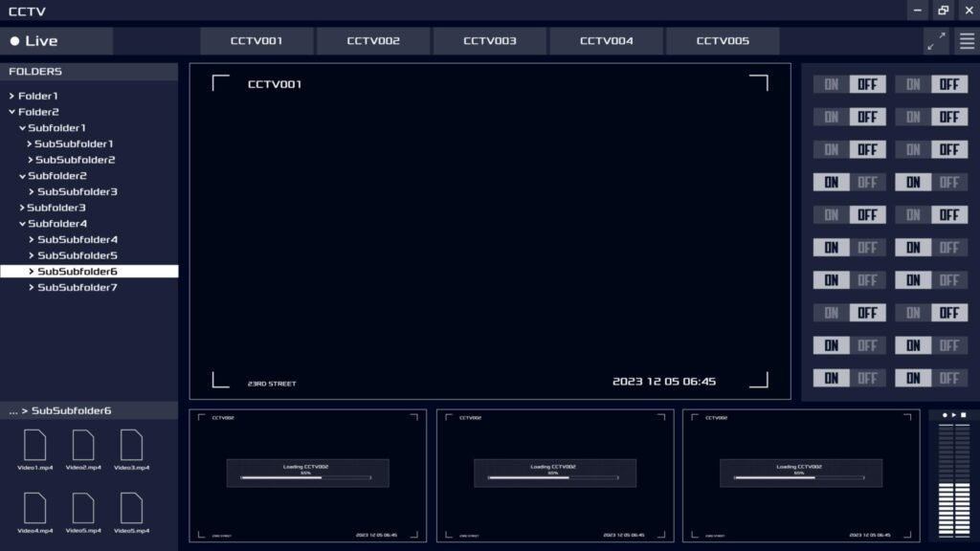The image size is (980, 551).
Task: Expand Subfolder3 using its arrow
Action: pyautogui.click(x=22, y=208)
